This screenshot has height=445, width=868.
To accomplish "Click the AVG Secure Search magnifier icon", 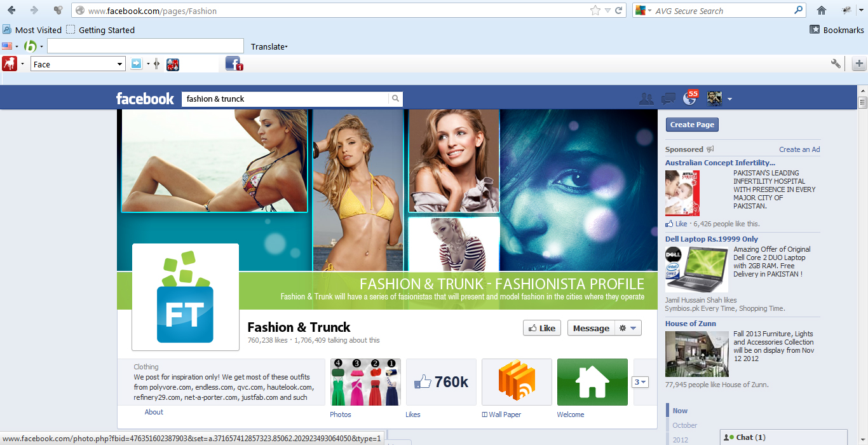I will (x=799, y=10).
